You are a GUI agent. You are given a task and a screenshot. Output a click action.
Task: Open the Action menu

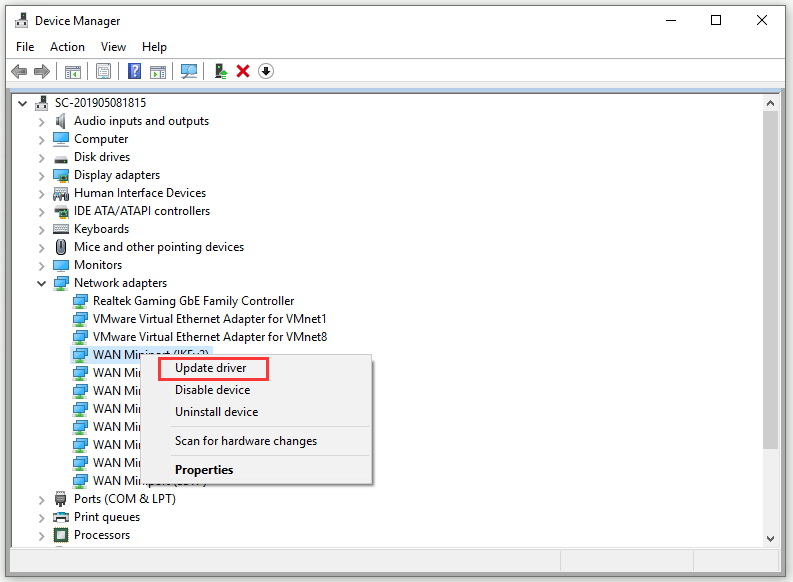pos(67,47)
